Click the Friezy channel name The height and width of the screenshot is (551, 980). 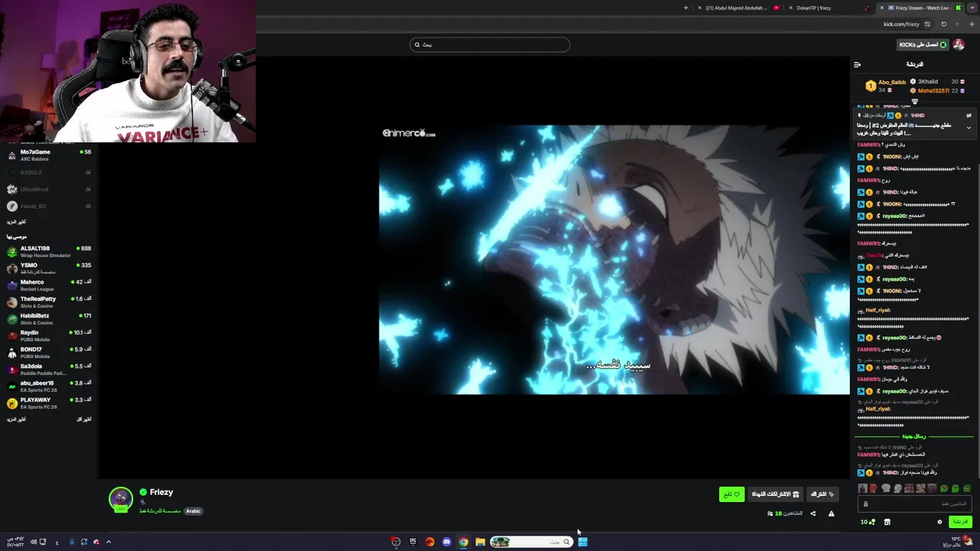(161, 492)
